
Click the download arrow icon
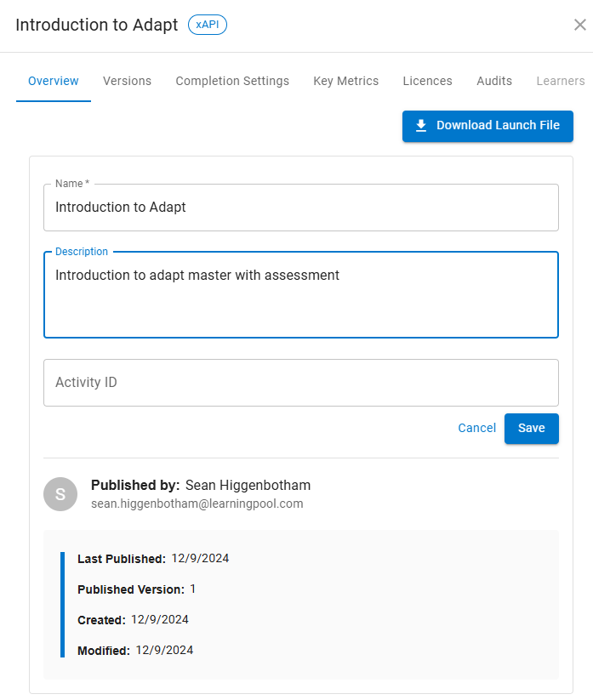click(x=421, y=126)
